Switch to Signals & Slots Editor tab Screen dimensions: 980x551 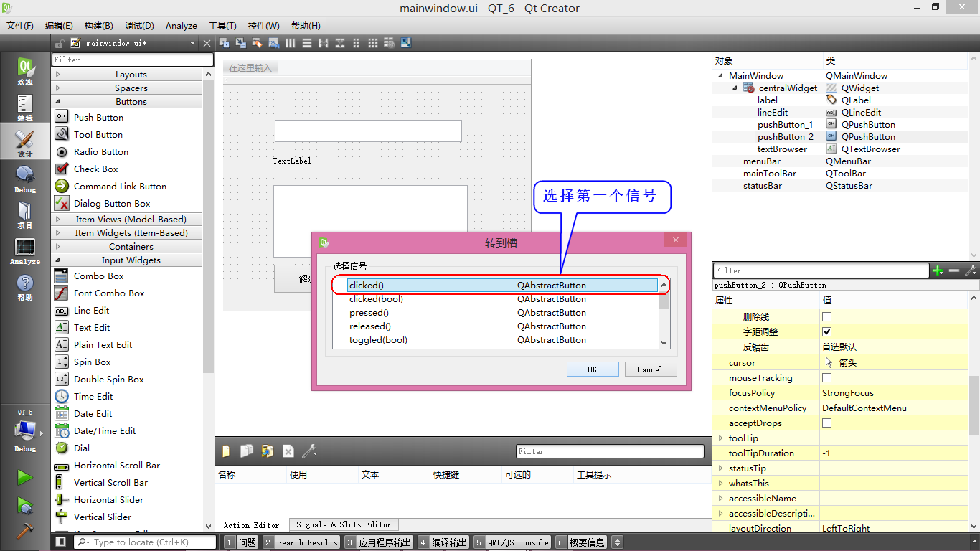pos(344,525)
